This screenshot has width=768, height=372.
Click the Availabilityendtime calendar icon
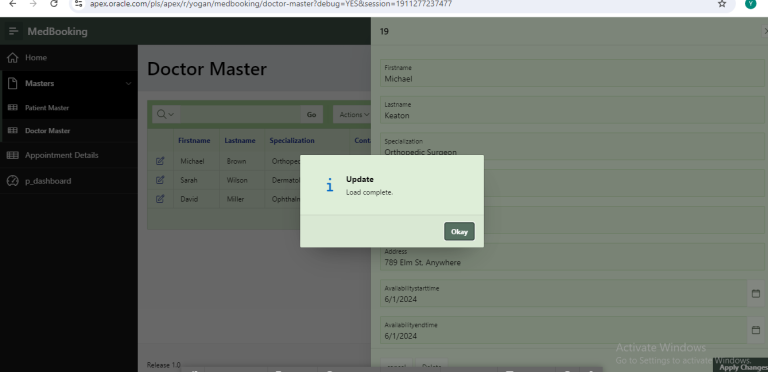[756, 330]
